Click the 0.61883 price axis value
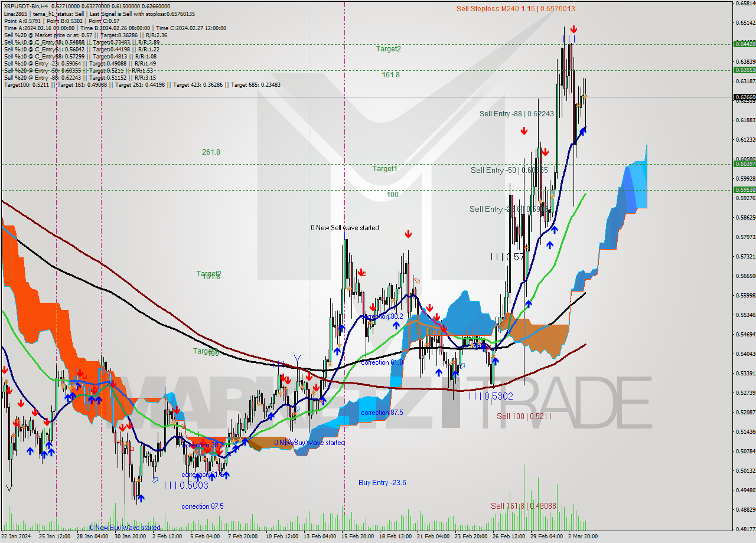756x543 pixels. tap(745, 120)
